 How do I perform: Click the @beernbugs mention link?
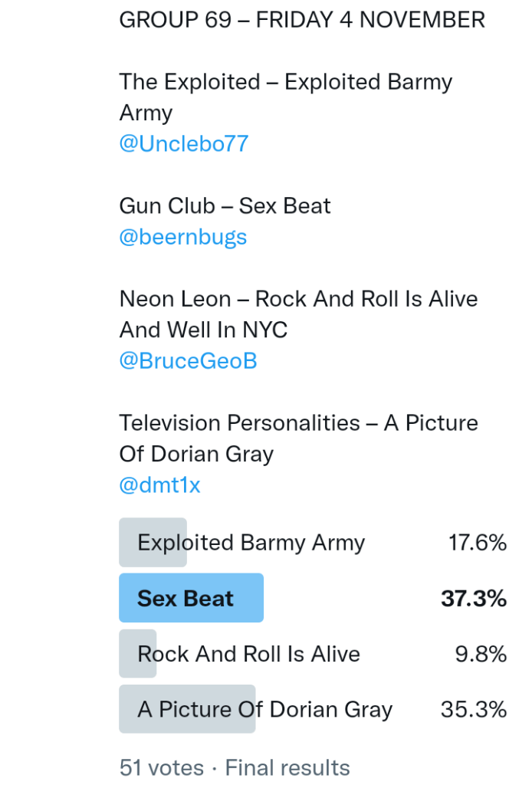(x=182, y=237)
